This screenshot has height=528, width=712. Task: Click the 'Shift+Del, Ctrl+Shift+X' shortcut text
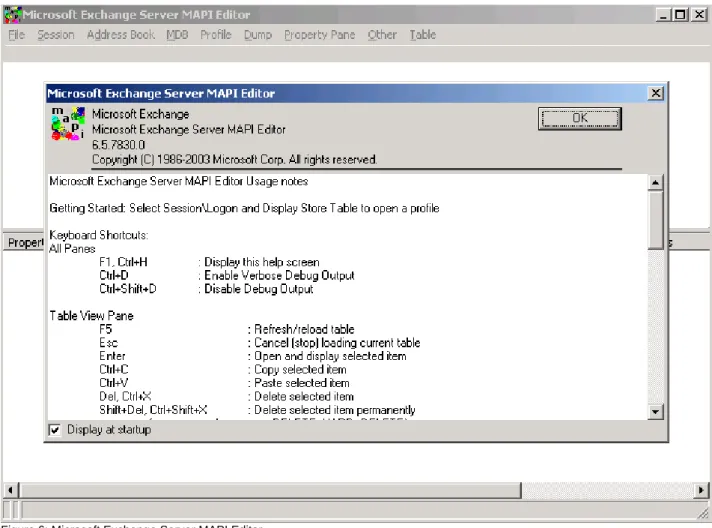pyautogui.click(x=153, y=410)
